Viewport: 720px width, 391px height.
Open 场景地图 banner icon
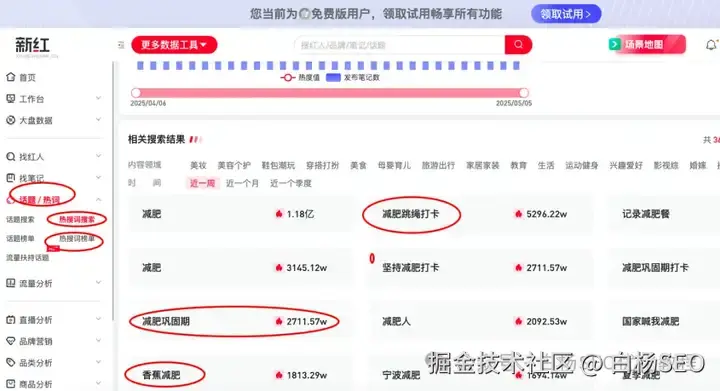(614, 45)
